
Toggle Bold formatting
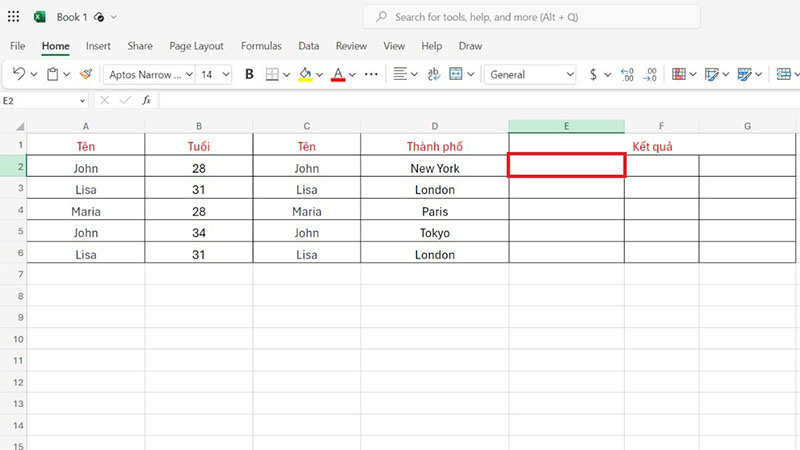pos(249,74)
